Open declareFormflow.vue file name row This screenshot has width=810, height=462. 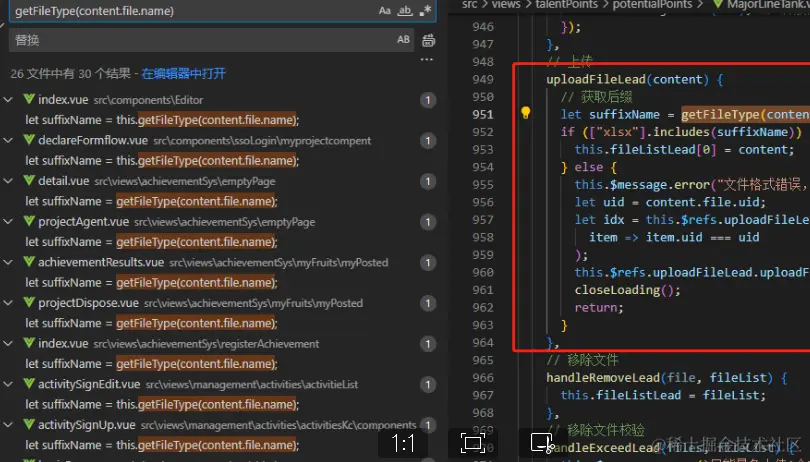pos(93,141)
